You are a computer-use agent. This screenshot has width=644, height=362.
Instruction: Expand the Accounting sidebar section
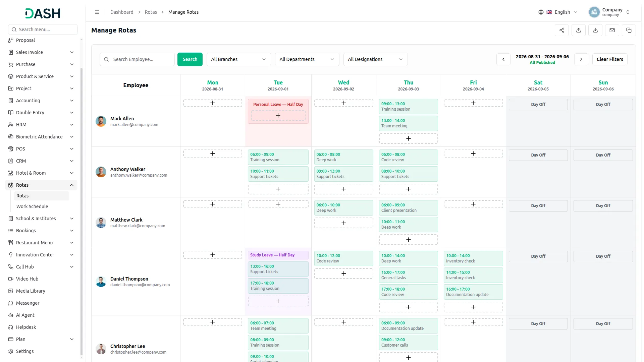(41, 101)
